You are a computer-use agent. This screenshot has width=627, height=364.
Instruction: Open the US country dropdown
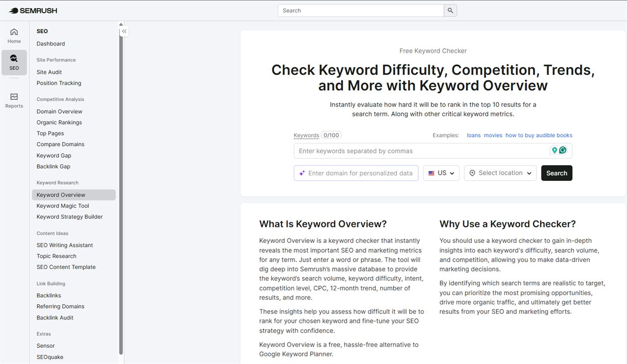(441, 173)
